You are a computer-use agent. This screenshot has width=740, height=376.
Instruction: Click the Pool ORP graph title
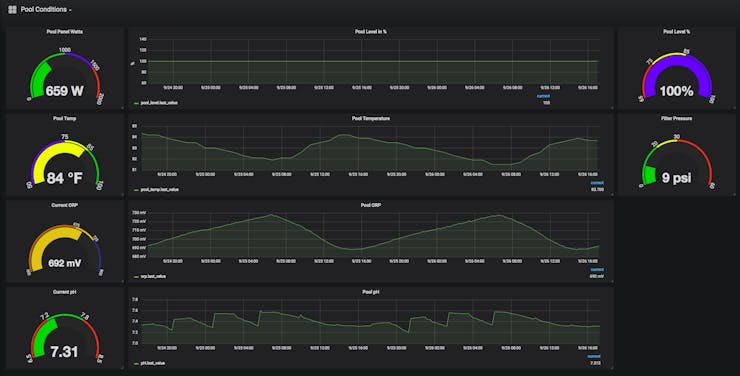click(x=370, y=205)
